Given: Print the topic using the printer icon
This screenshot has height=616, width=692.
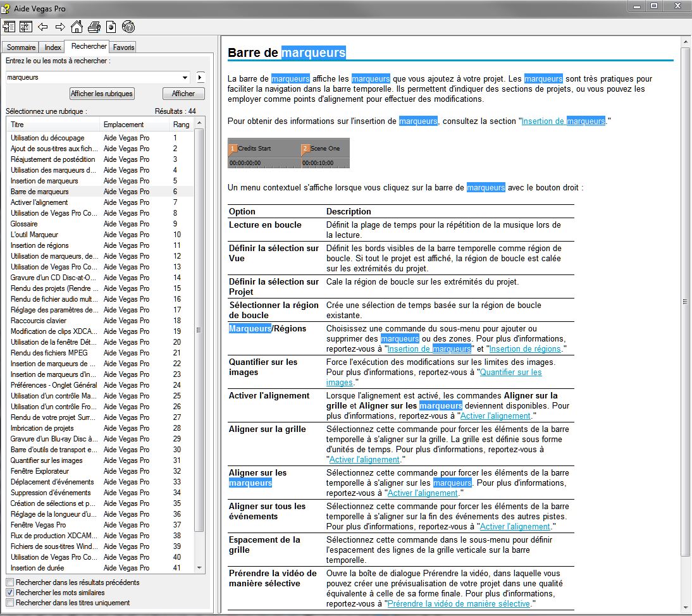Looking at the screenshot, I should 94,27.
